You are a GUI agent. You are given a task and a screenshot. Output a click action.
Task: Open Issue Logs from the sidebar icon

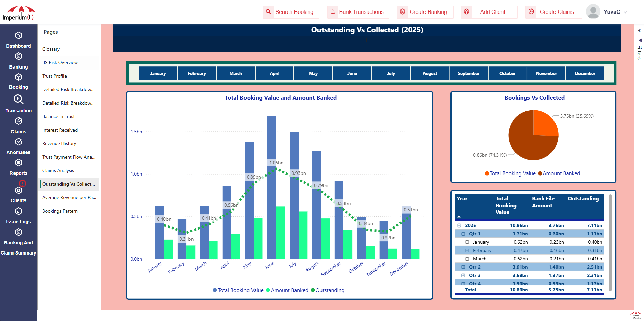(19, 211)
